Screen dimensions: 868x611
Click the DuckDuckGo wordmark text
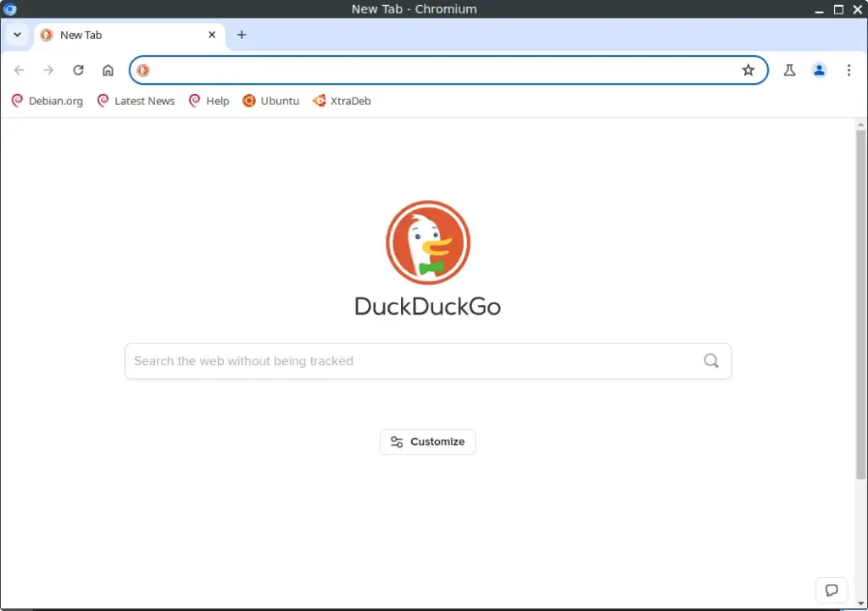[428, 307]
